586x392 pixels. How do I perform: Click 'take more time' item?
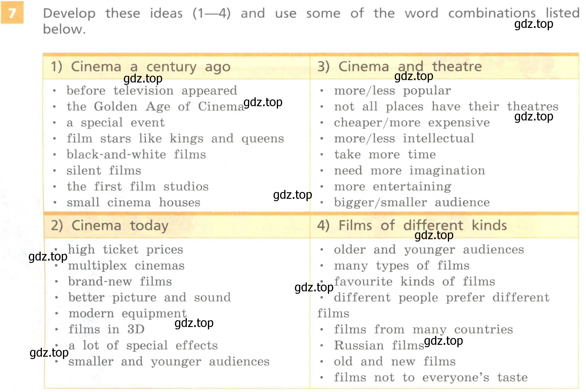pos(385,154)
